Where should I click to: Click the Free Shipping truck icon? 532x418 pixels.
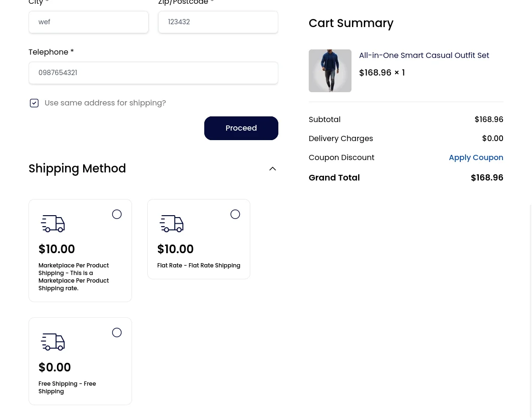pos(53,342)
